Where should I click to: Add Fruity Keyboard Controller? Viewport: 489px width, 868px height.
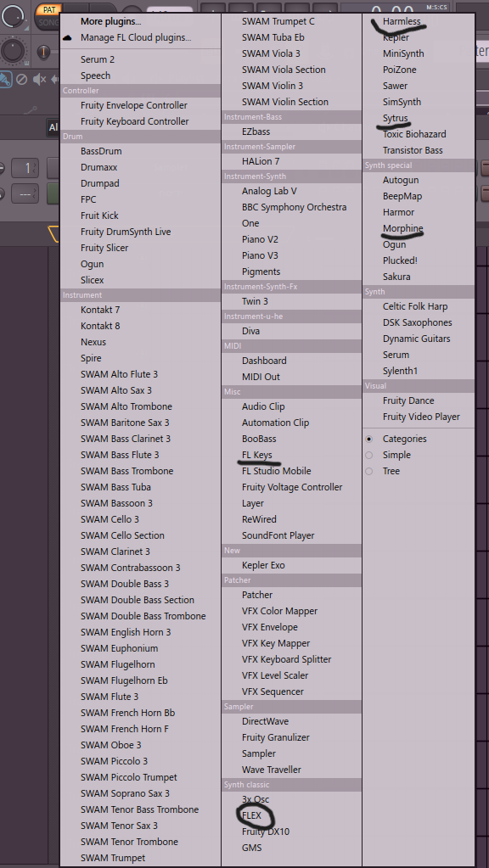click(135, 121)
